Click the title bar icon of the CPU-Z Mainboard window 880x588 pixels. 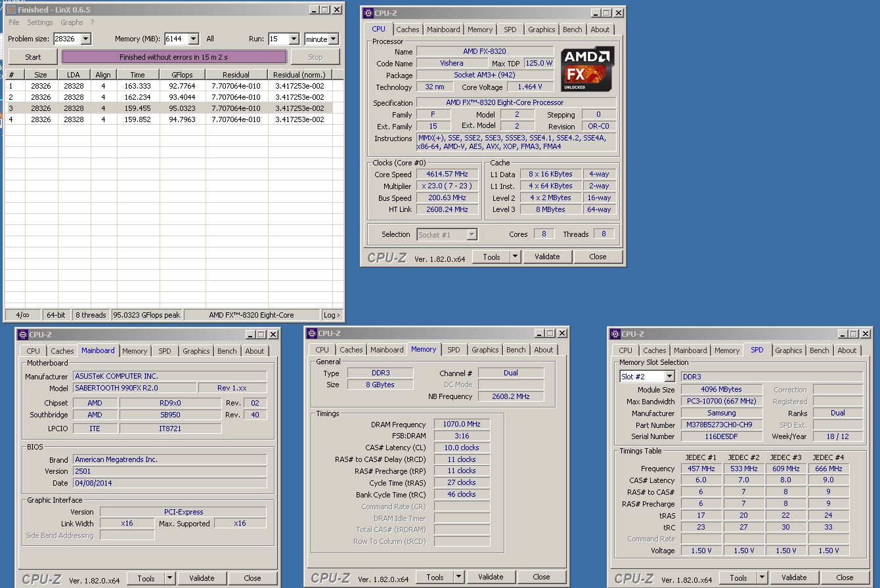pyautogui.click(x=22, y=334)
